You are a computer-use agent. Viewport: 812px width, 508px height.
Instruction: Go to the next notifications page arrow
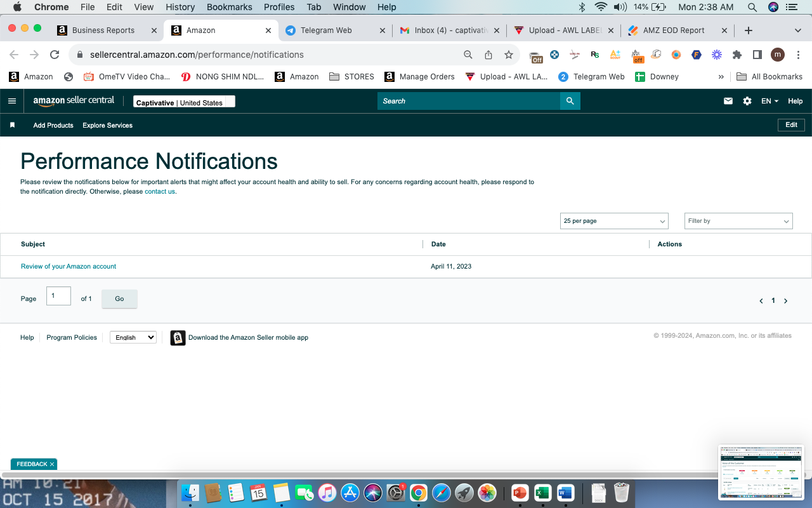click(x=785, y=301)
